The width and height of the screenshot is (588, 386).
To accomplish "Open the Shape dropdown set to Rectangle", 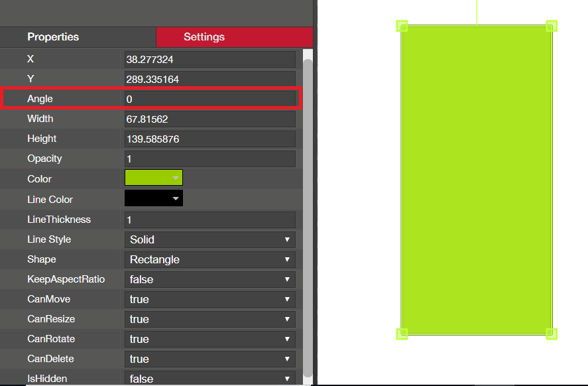I will [209, 259].
